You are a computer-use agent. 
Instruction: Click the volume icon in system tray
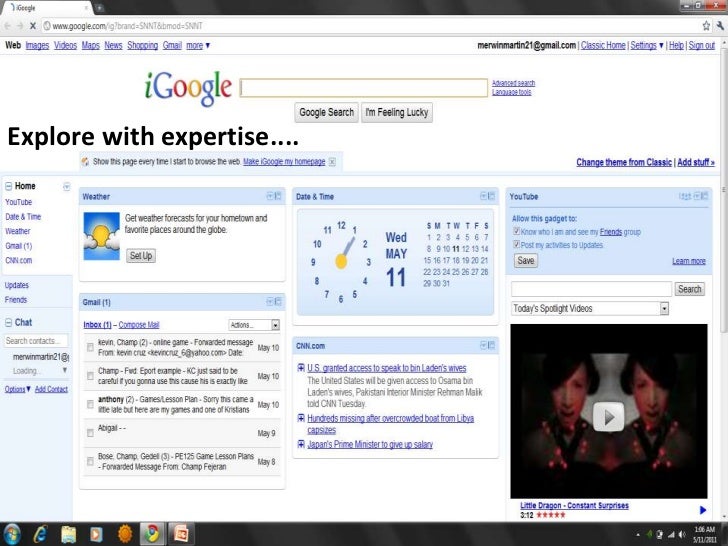pos(682,534)
